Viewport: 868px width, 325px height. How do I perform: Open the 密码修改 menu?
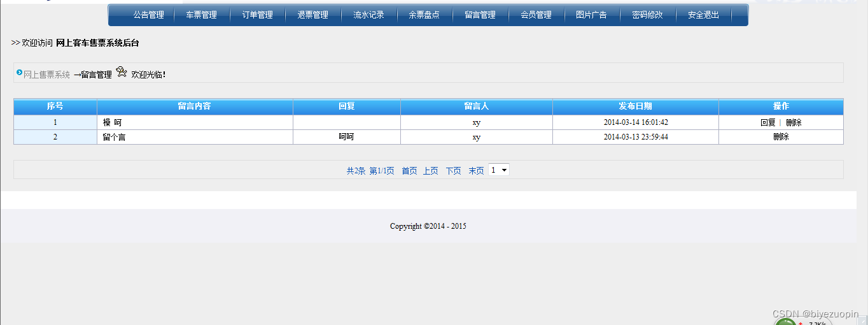[647, 15]
